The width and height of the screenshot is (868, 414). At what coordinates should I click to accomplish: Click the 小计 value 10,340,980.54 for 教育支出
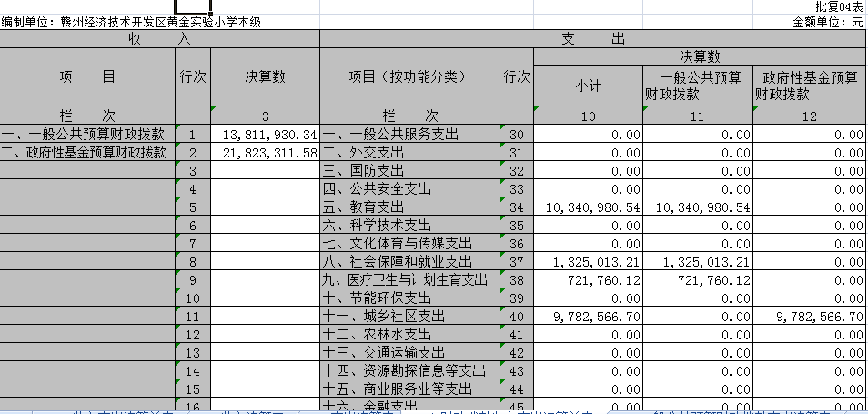click(588, 207)
